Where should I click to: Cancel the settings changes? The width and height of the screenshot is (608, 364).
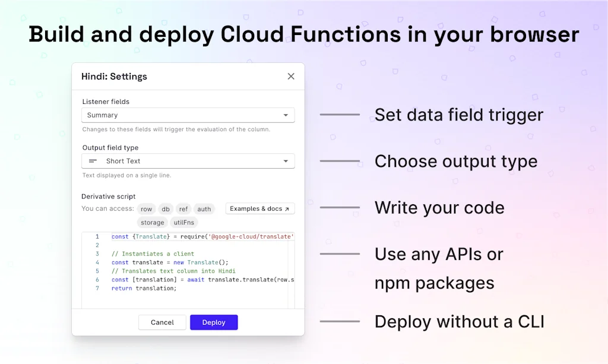[162, 322]
